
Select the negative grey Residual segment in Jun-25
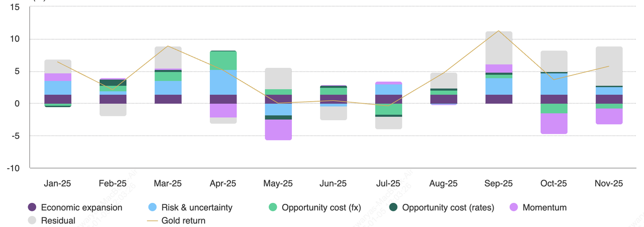click(x=333, y=113)
